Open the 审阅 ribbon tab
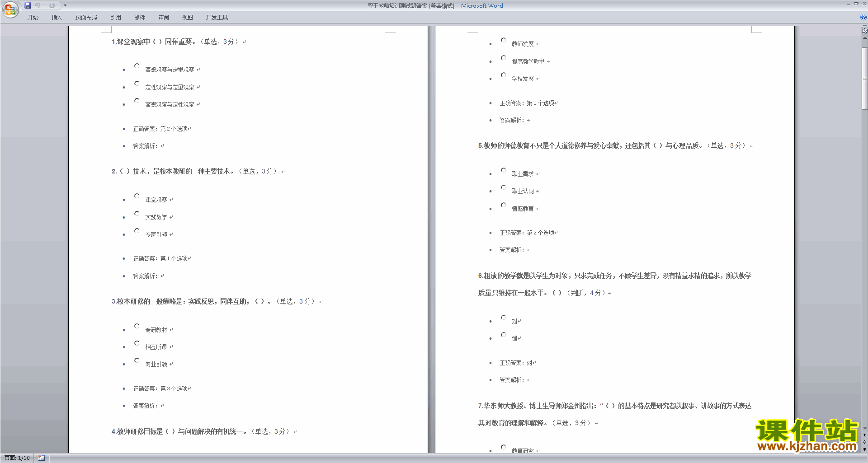The image size is (868, 463). point(164,17)
